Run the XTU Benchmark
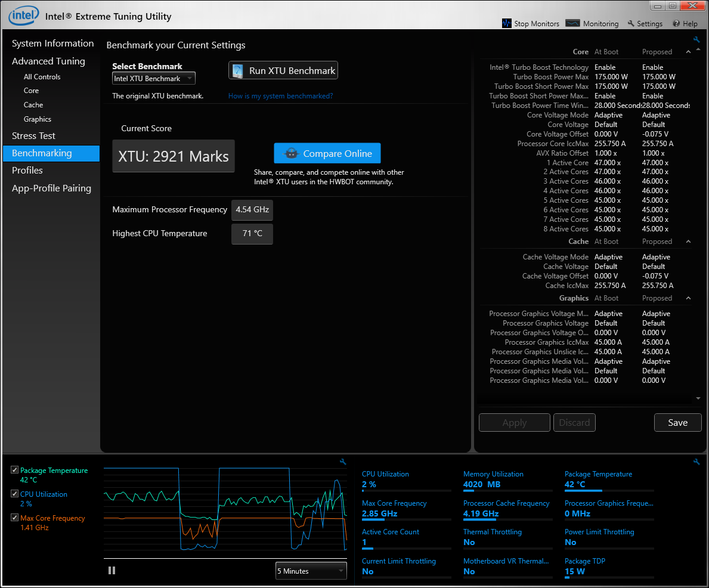Viewport: 709px width, 588px height. 283,70
